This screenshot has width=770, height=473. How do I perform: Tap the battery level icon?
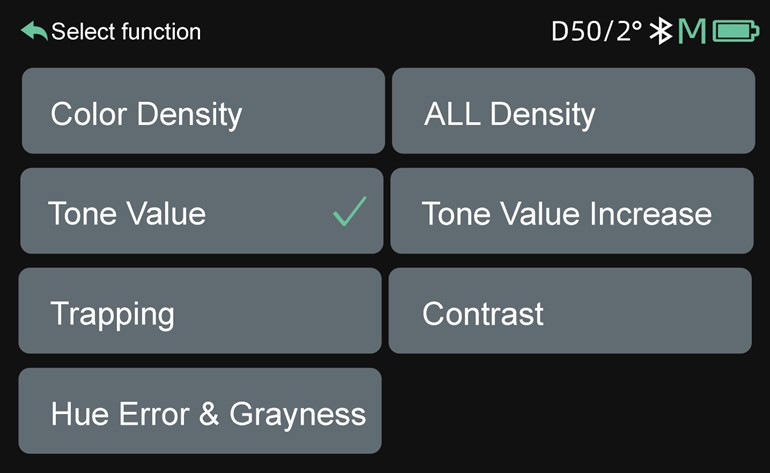point(736,31)
